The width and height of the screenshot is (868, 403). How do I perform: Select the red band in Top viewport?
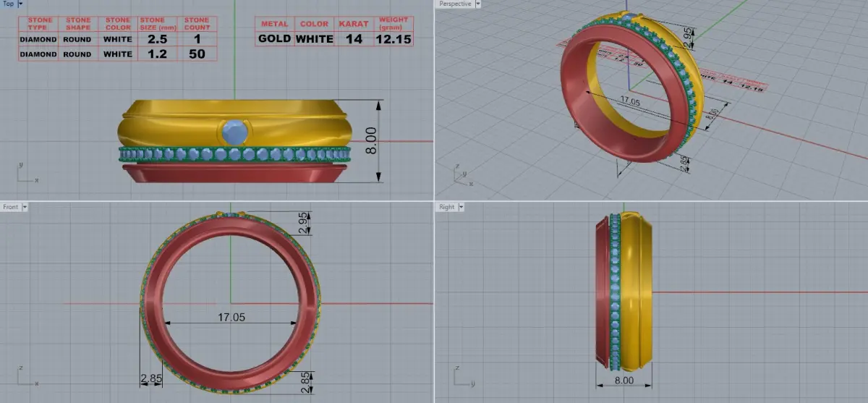click(235, 172)
